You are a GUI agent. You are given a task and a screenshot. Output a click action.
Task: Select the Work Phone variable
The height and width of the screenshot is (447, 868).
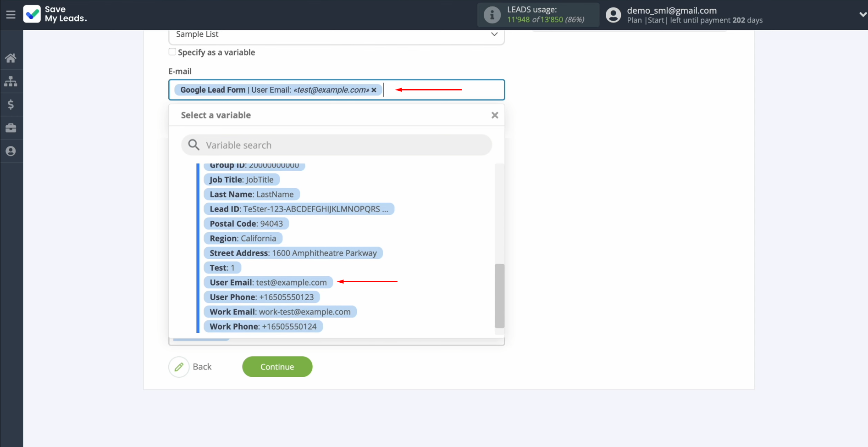tap(263, 327)
